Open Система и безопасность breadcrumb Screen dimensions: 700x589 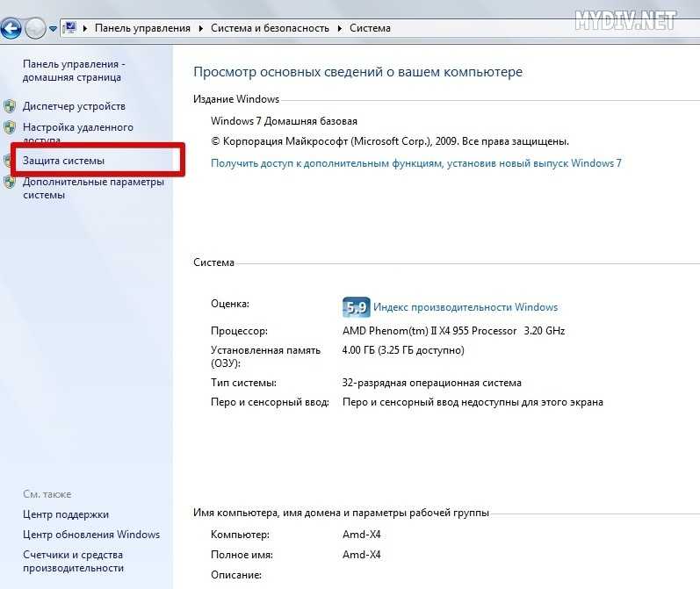tap(270, 28)
